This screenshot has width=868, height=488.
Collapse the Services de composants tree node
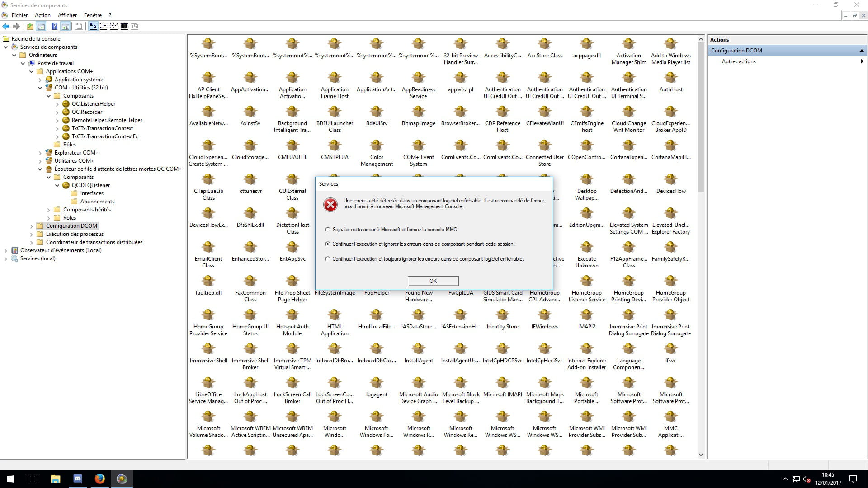(6, 47)
